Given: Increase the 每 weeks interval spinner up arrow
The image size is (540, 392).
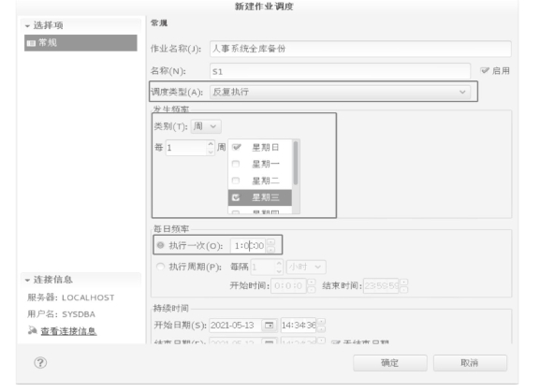Looking at the screenshot, I should tap(211, 144).
